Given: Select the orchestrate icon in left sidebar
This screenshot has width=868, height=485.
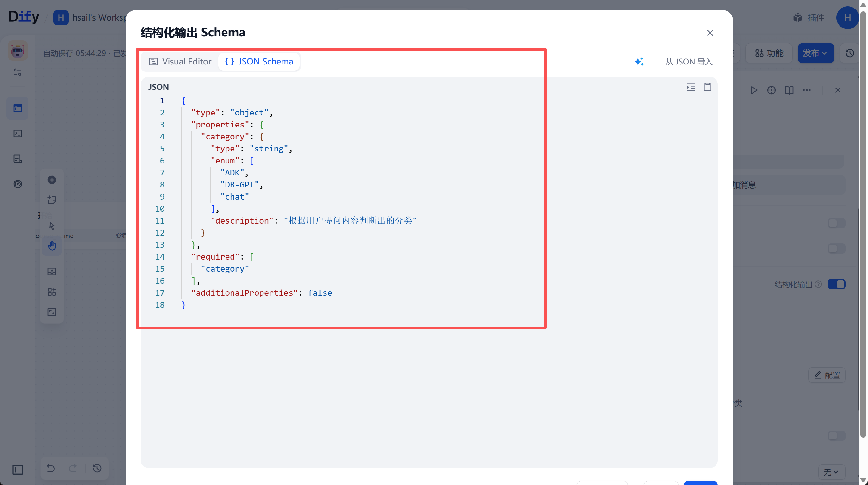Looking at the screenshot, I should coord(17,108).
